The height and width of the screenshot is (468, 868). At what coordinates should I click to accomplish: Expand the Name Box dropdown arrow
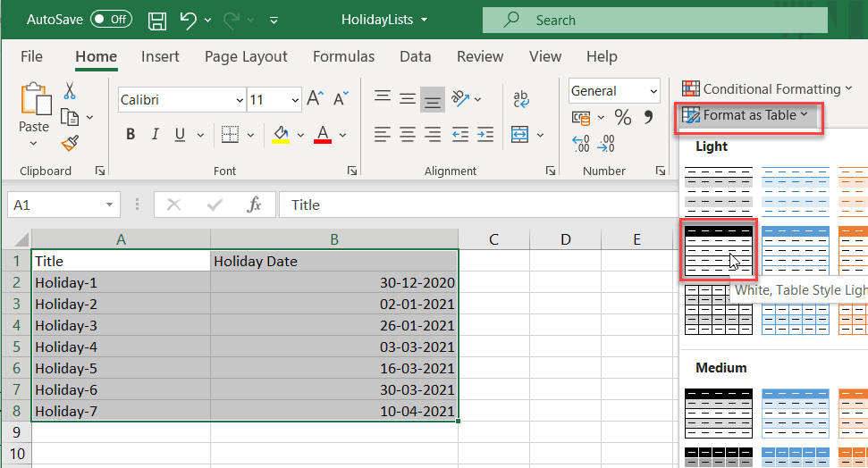click(109, 205)
